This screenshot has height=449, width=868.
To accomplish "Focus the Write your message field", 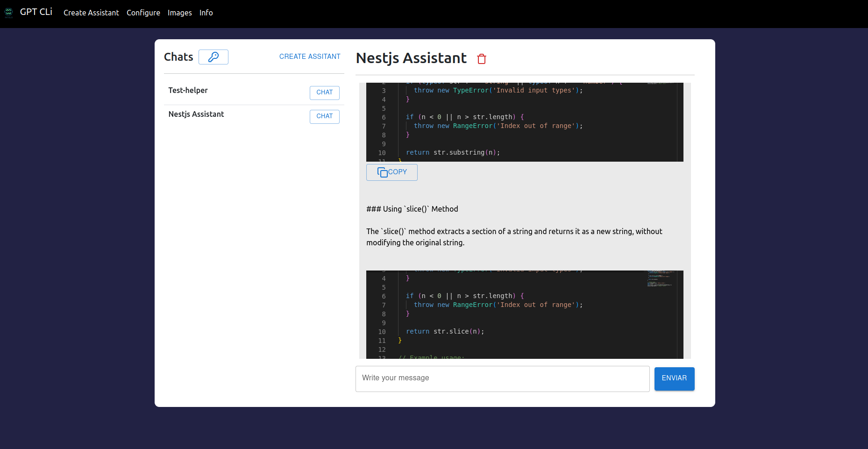I will (x=502, y=378).
